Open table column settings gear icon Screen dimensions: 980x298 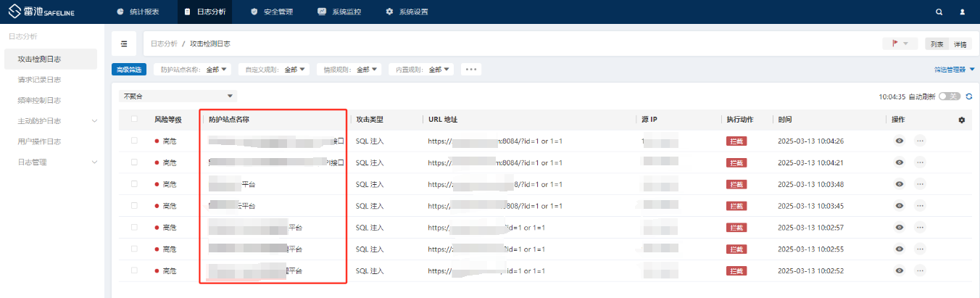(962, 120)
